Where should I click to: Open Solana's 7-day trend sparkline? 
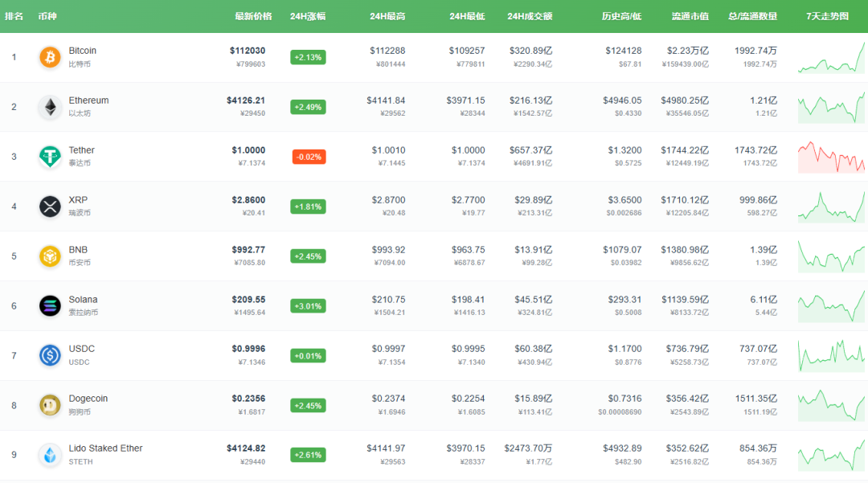point(831,305)
